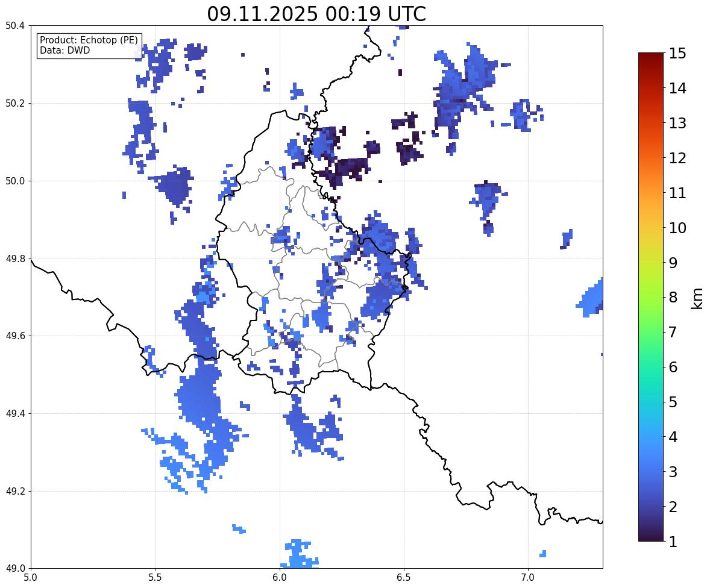Image resolution: width=710 pixels, height=588 pixels.
Task: Click colorbar tick label 5
Action: 673,402
